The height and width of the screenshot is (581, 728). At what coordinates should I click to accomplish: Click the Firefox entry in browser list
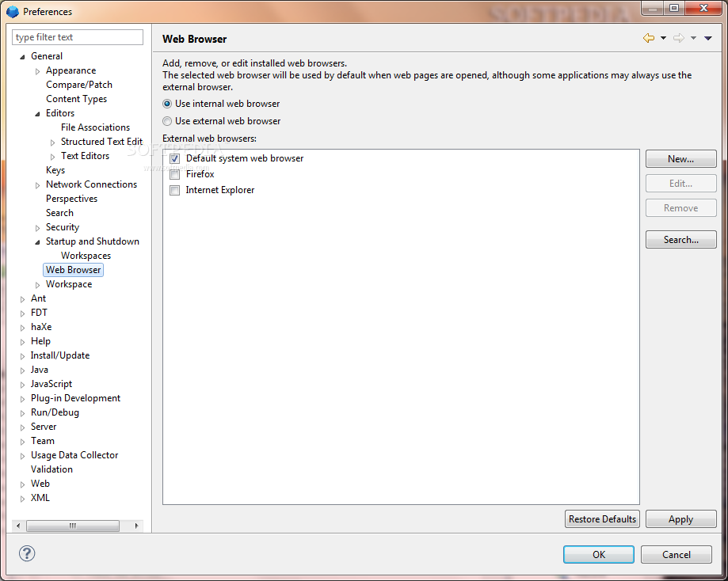pyautogui.click(x=200, y=174)
